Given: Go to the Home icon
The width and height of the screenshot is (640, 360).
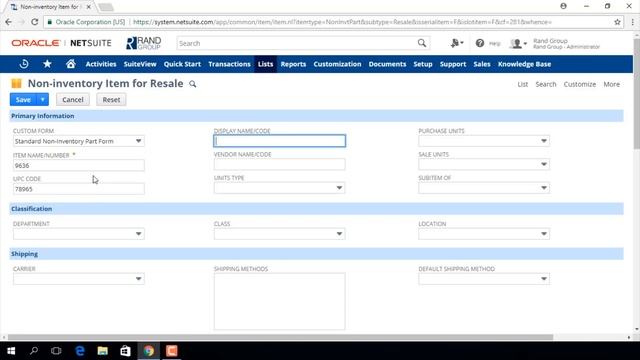Looking at the screenshot, I should 71,64.
